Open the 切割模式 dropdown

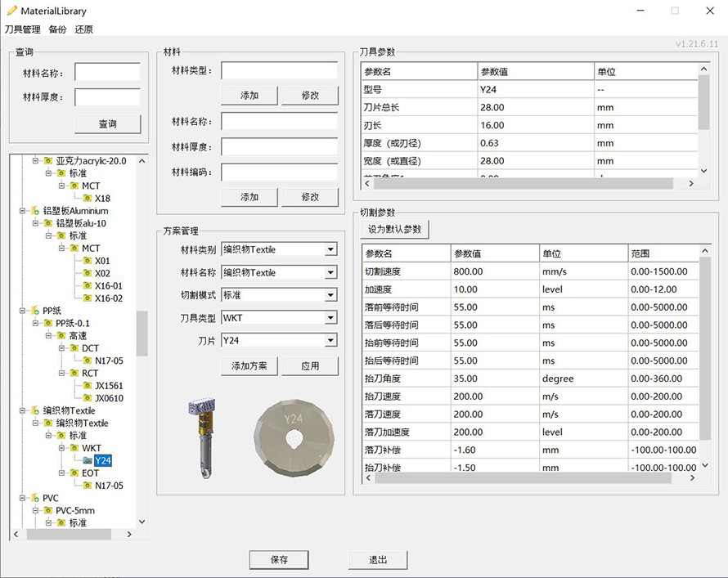(330, 295)
